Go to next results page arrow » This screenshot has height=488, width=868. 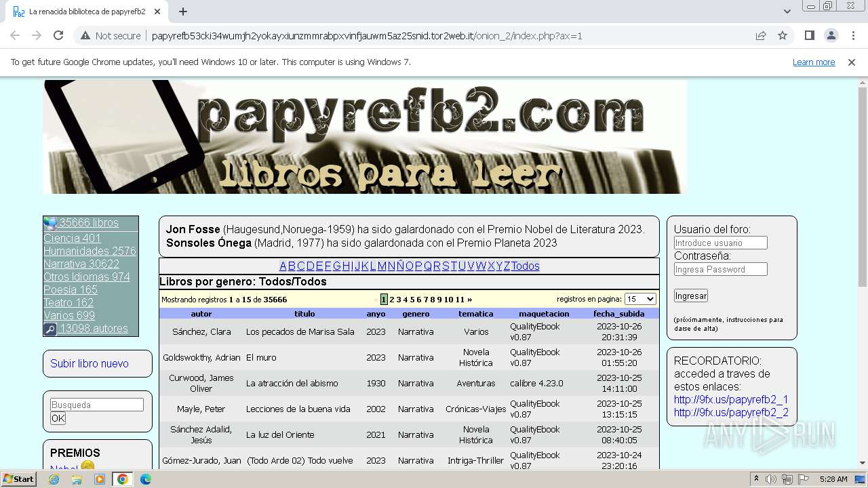469,300
